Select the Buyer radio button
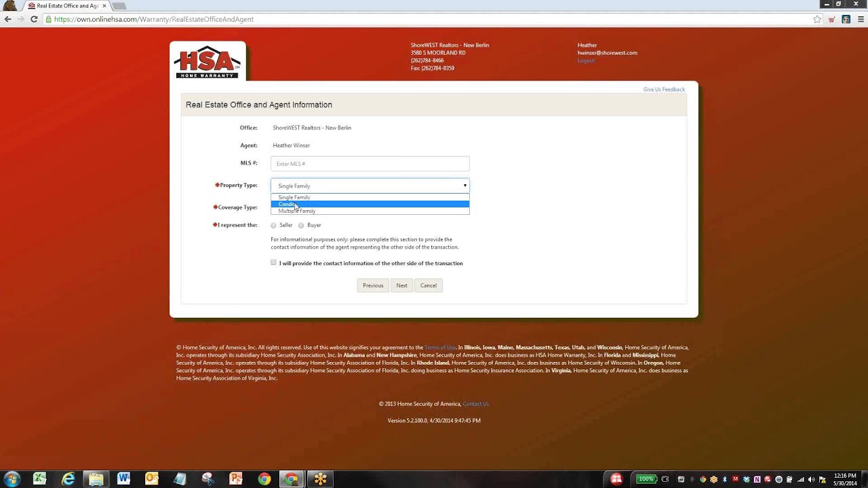The image size is (868, 488). tap(301, 225)
